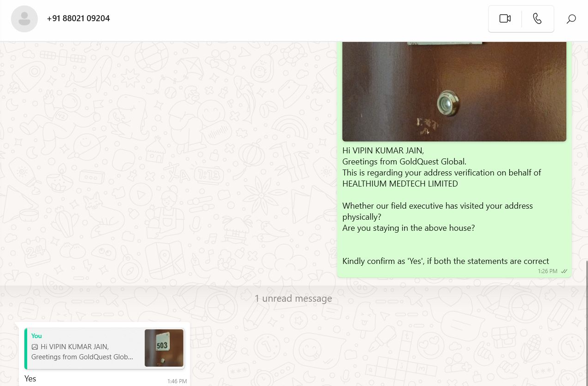Click the 1:26 PM timestamp on sent message
Image resolution: width=588 pixels, height=386 pixels.
coord(547,271)
